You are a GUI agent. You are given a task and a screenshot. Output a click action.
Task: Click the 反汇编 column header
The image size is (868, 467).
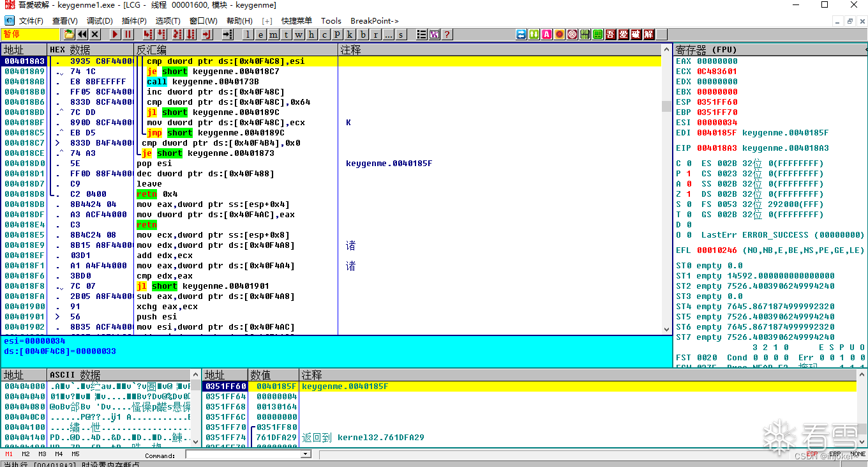click(236, 50)
